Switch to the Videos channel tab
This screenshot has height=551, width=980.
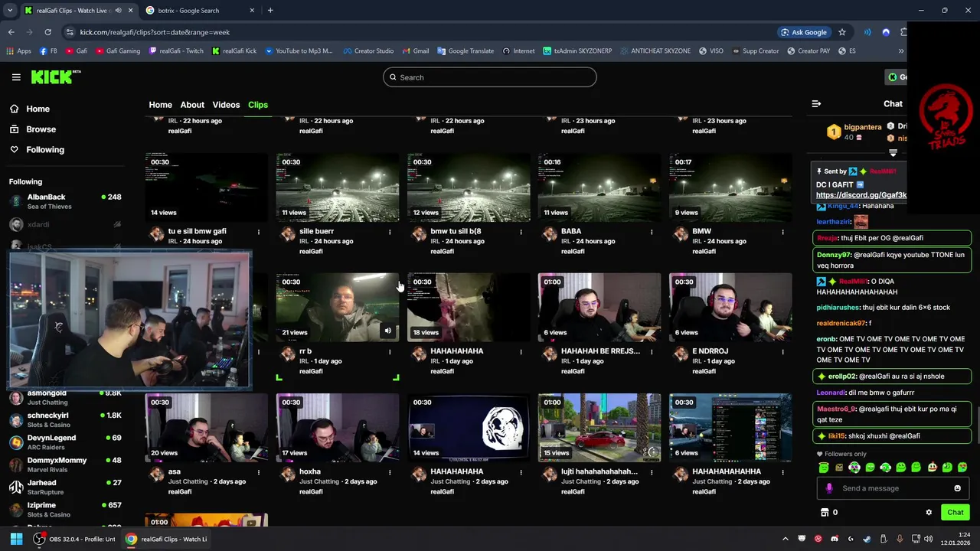pyautogui.click(x=226, y=105)
